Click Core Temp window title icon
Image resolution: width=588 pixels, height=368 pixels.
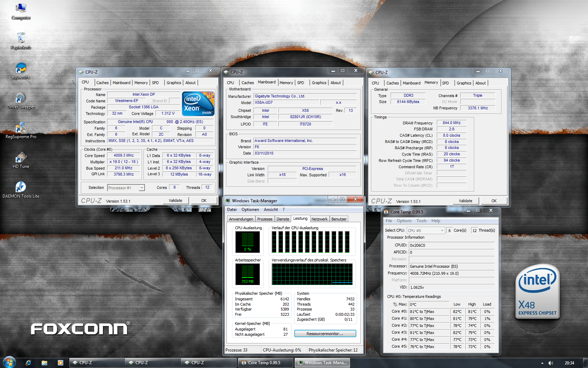click(386, 212)
